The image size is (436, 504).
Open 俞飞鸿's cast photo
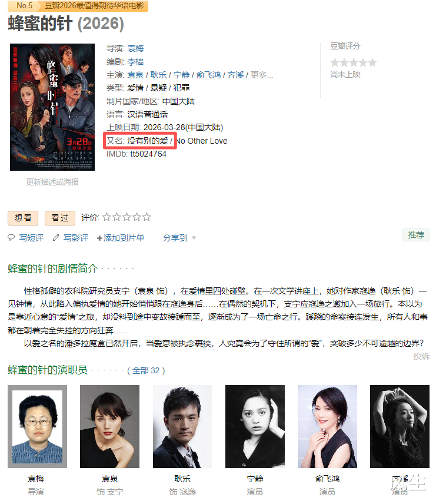[327, 426]
